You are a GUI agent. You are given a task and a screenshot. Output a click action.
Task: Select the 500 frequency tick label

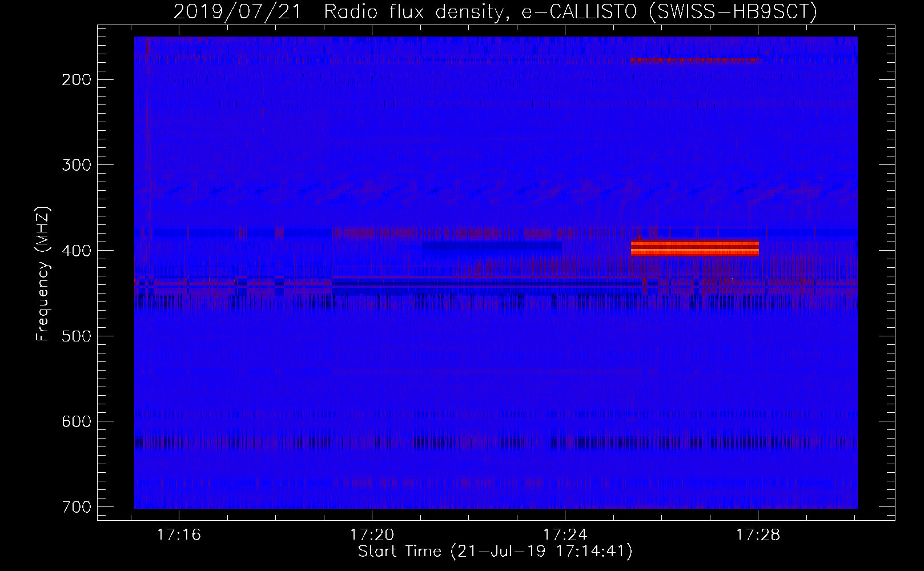(x=77, y=336)
